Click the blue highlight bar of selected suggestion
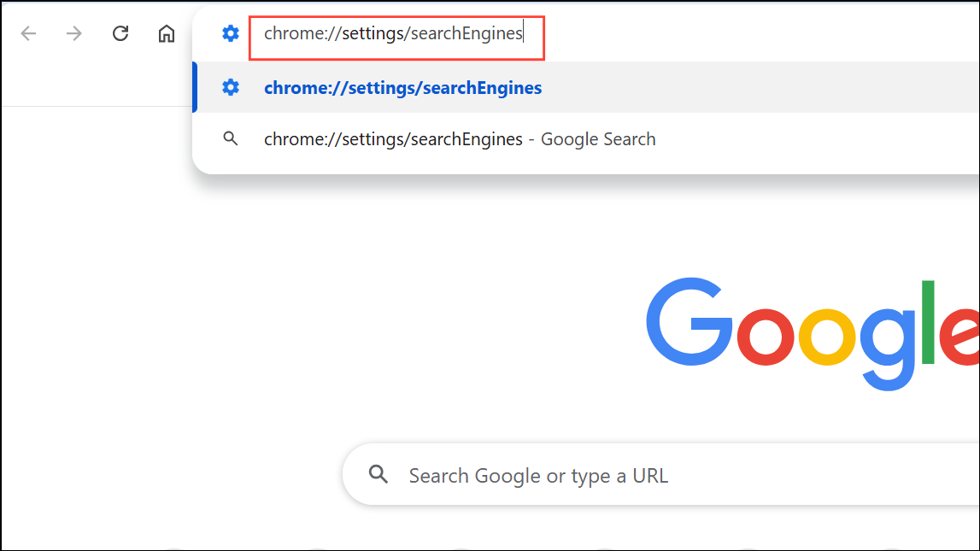The image size is (980, 551). pos(195,87)
